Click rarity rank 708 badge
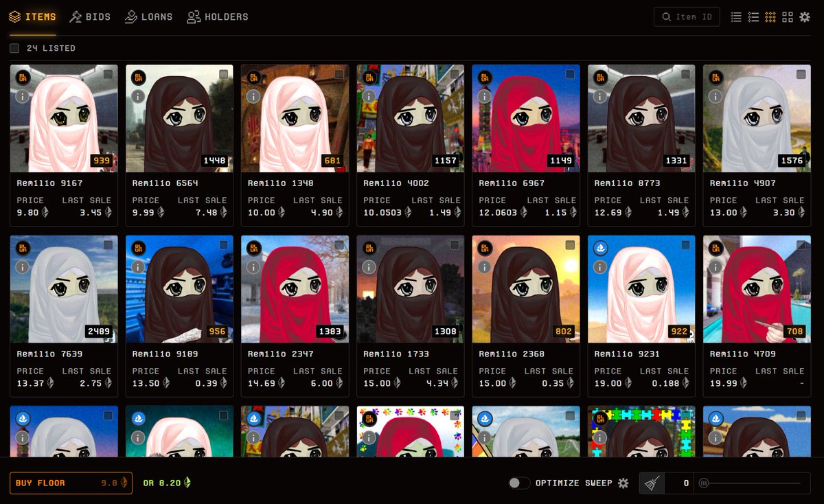 pyautogui.click(x=793, y=331)
